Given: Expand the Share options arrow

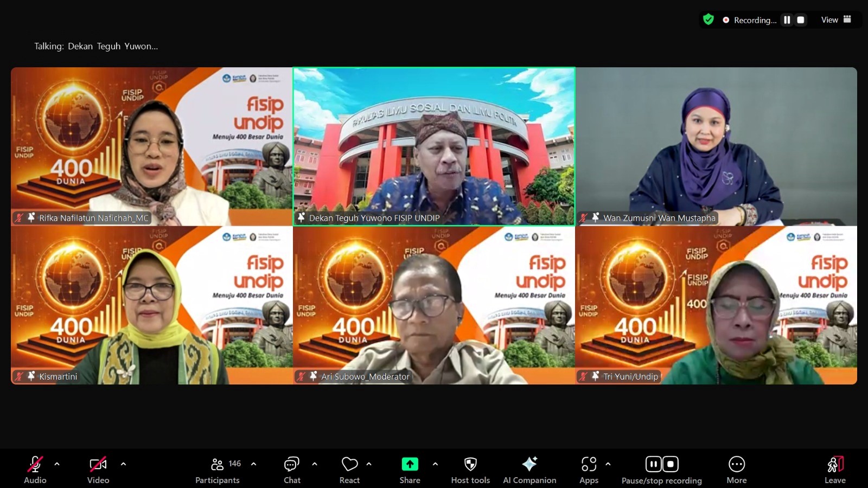Looking at the screenshot, I should (x=435, y=464).
